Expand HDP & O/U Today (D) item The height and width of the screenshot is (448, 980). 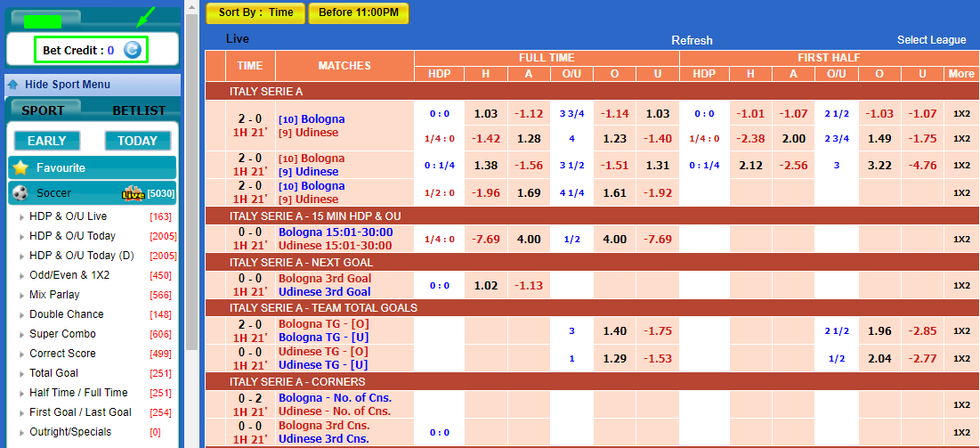82,256
